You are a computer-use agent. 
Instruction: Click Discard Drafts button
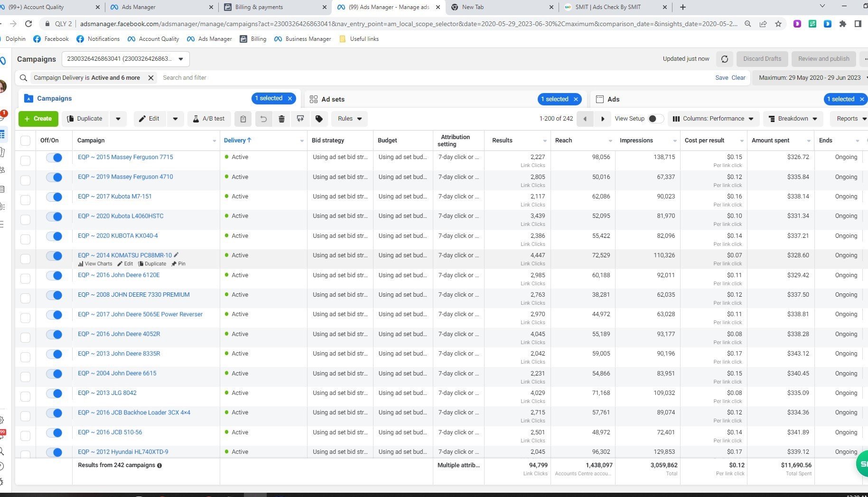[762, 59]
